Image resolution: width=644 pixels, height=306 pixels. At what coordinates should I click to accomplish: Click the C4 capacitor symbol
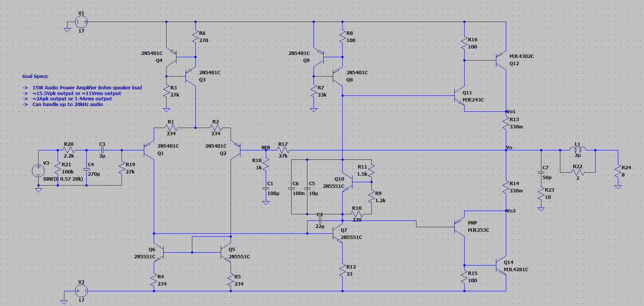pyautogui.click(x=87, y=169)
